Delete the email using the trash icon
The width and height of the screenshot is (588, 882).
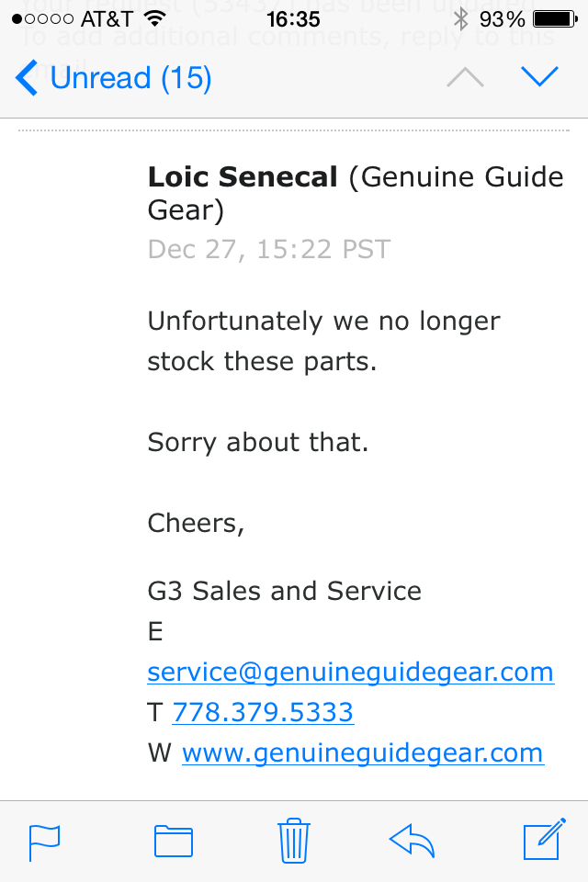294,841
